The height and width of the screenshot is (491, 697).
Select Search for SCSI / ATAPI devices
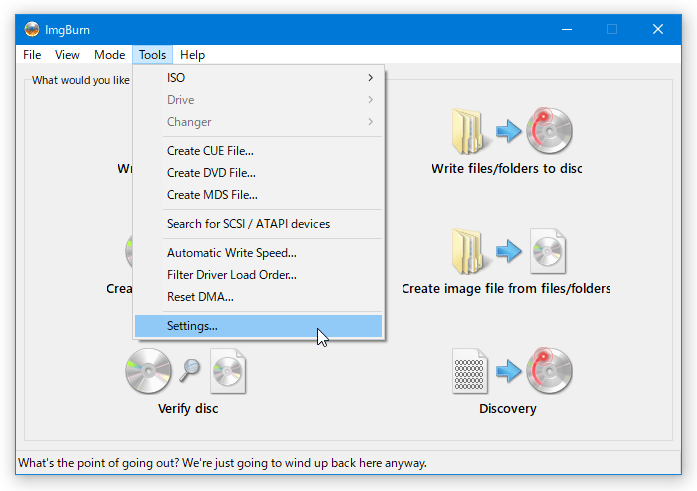tap(258, 224)
